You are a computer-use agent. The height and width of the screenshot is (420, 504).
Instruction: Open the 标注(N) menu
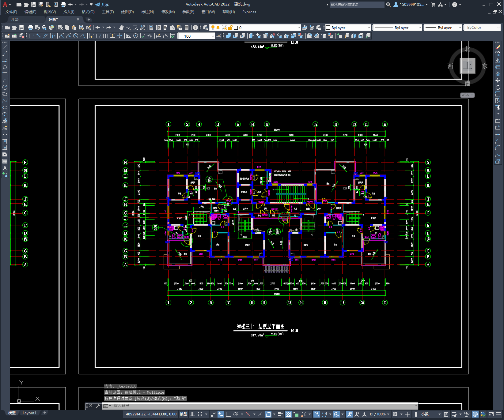tap(147, 12)
